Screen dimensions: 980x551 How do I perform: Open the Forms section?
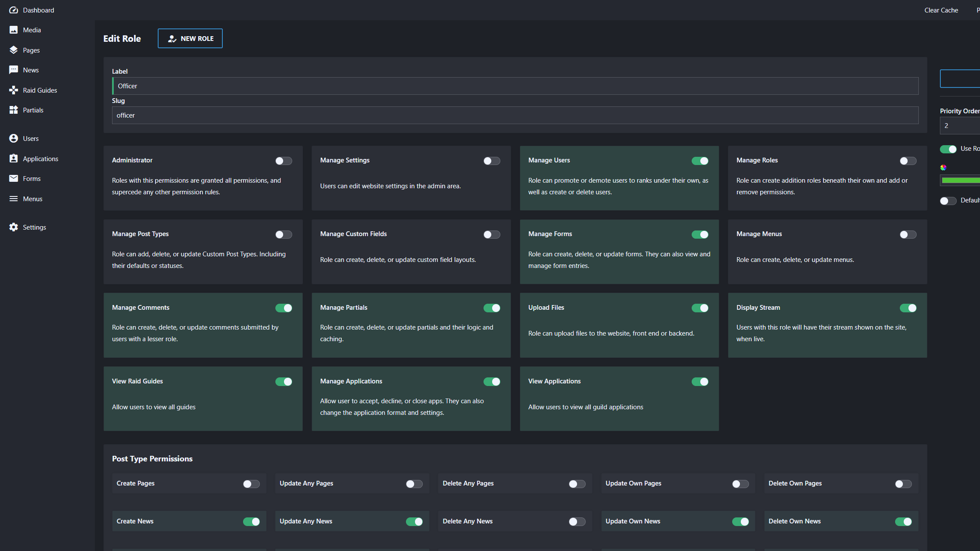pos(32,178)
